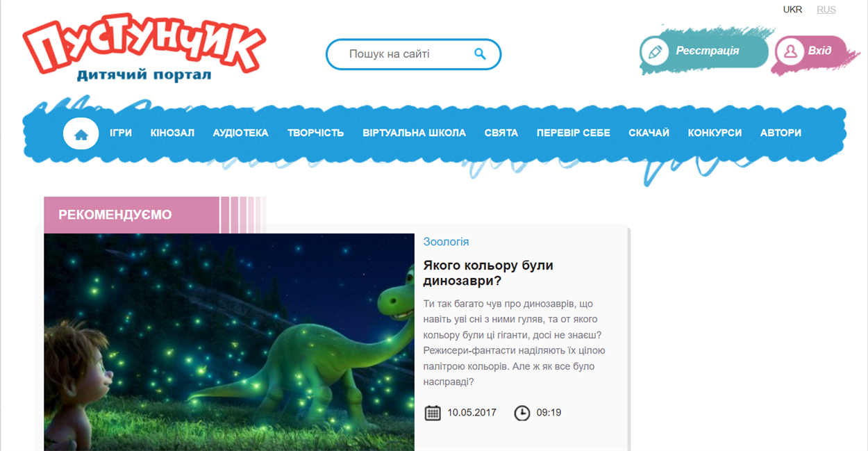Click the calendar icon near 10.05.2017
868x451 pixels.
click(x=433, y=413)
